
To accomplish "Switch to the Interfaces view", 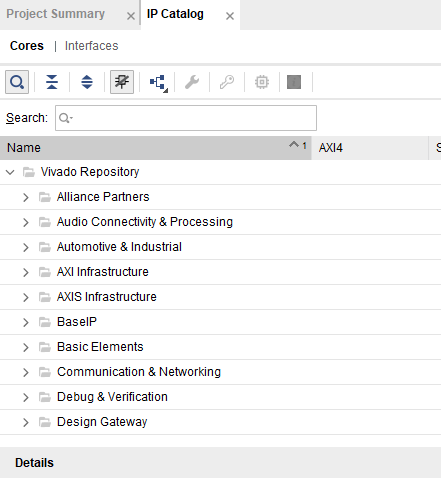I will [92, 46].
